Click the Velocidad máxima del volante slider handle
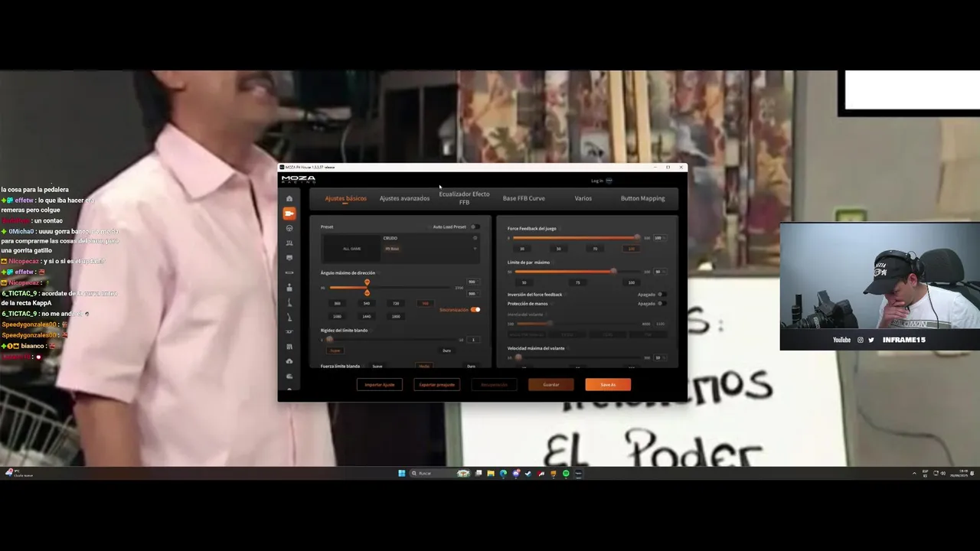This screenshot has width=980, height=551. point(518,357)
